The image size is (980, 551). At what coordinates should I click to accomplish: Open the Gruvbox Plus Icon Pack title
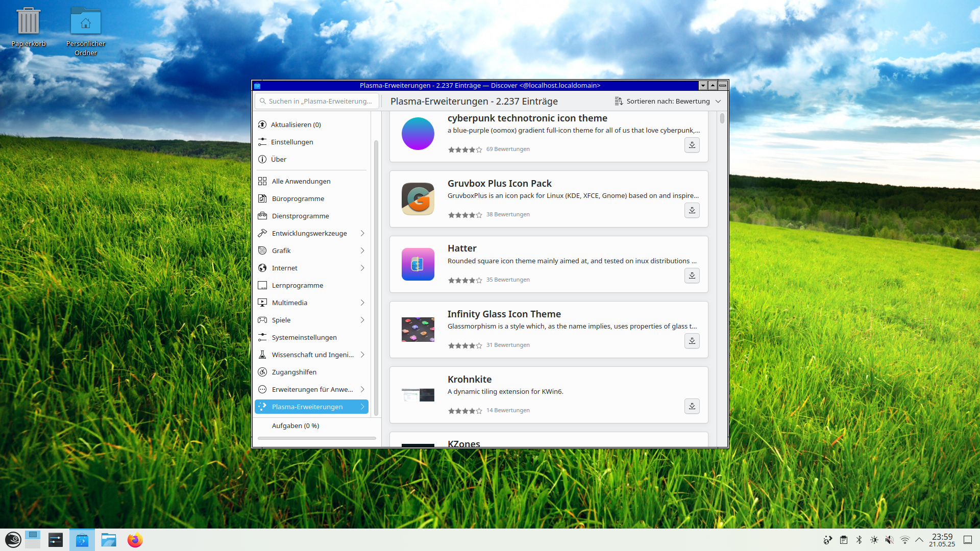tap(499, 183)
